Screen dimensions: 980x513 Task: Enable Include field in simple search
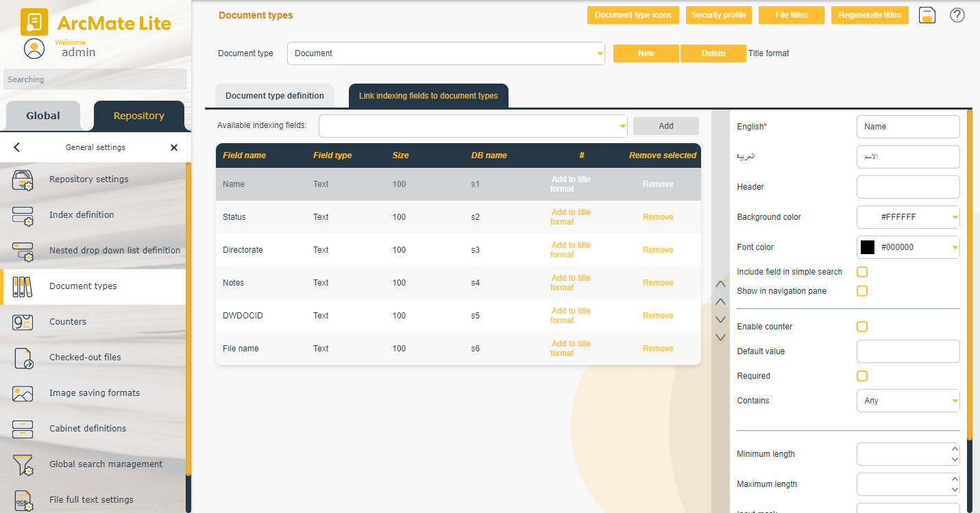click(862, 272)
